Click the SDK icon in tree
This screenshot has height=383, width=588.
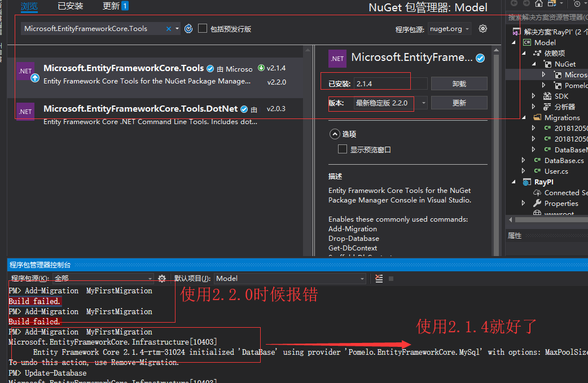[x=547, y=96]
